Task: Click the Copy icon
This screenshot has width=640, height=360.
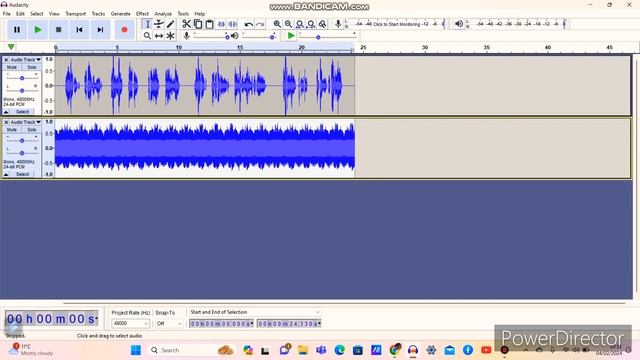Action: (198, 24)
